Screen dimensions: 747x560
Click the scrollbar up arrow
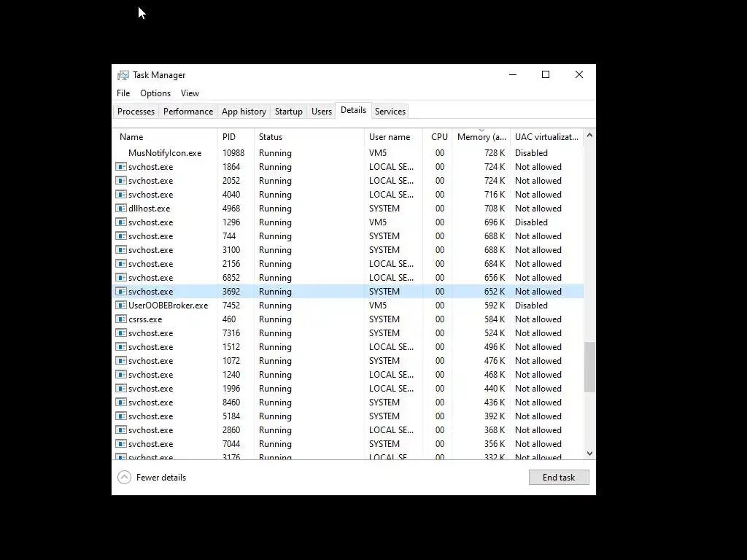point(589,135)
